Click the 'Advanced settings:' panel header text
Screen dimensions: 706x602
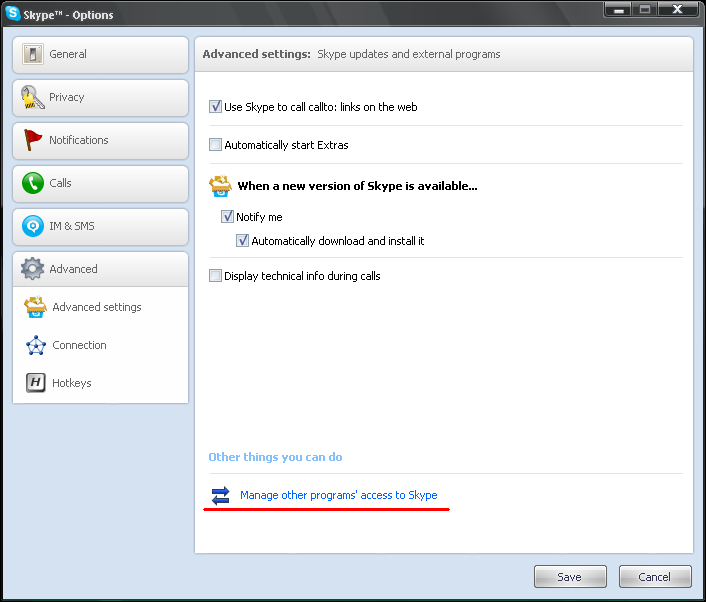[x=257, y=54]
